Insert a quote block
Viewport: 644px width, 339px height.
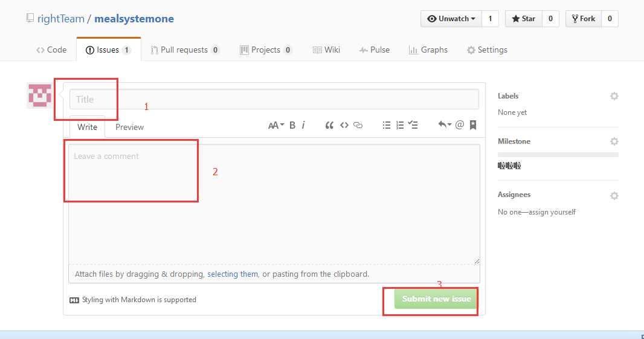point(329,125)
